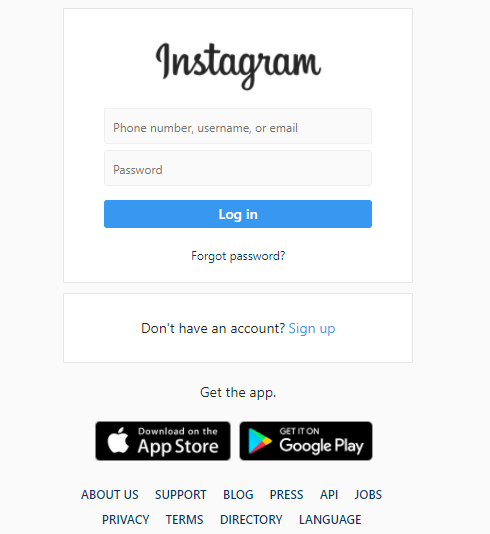
Task: Click the Instagram logo
Action: click(x=238, y=66)
